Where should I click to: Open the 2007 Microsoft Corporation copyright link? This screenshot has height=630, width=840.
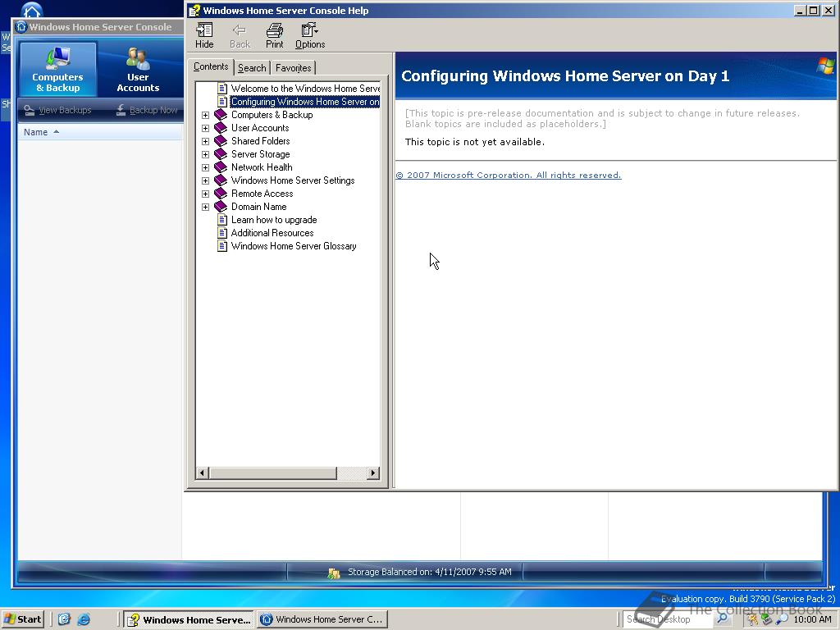509,176
